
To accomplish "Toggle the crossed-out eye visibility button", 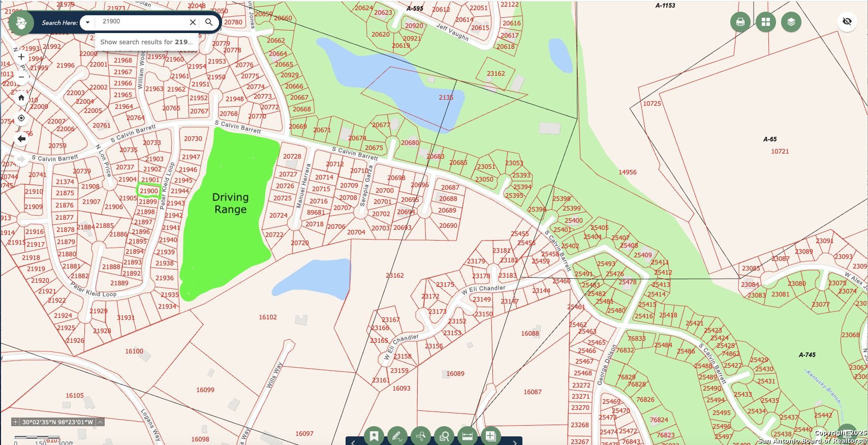I will coord(847,21).
